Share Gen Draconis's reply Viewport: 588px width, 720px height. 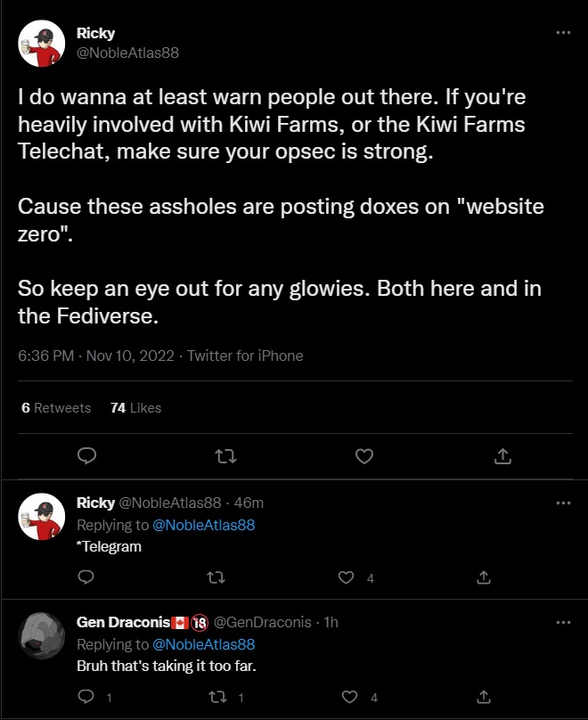point(484,697)
